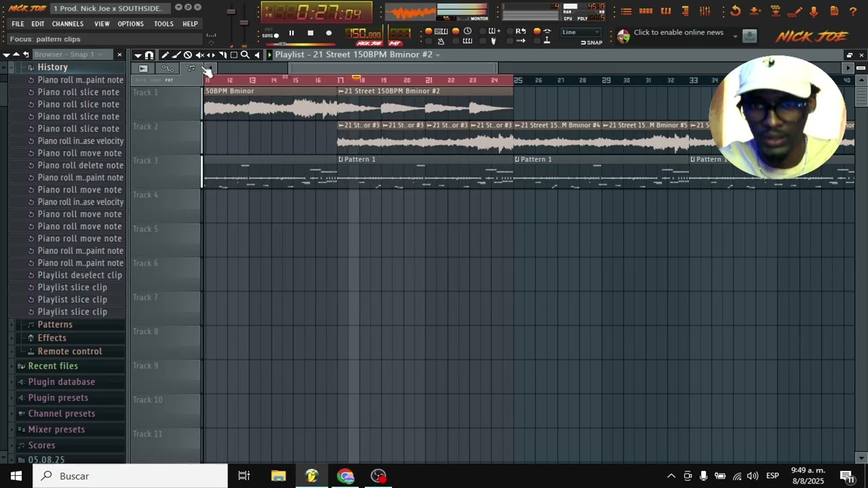This screenshot has height=488, width=868.
Task: Select the Slip tool in Playlist toolbar
Action: coord(211,55)
